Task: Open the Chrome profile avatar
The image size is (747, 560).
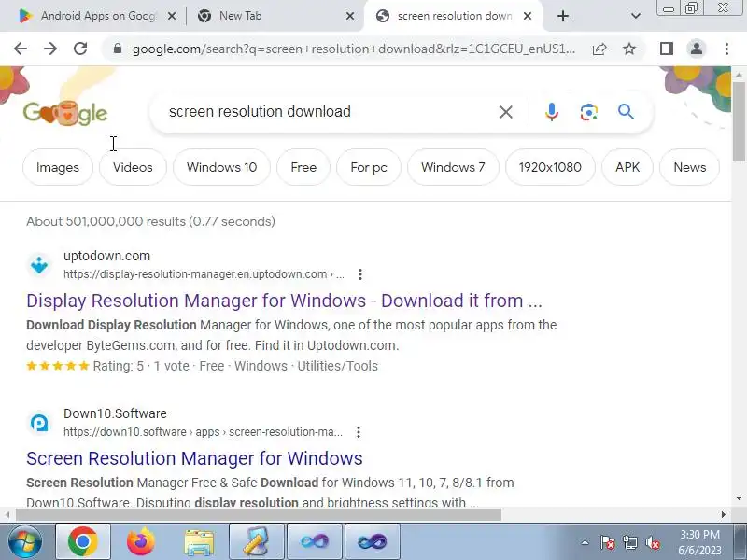Action: click(x=696, y=49)
